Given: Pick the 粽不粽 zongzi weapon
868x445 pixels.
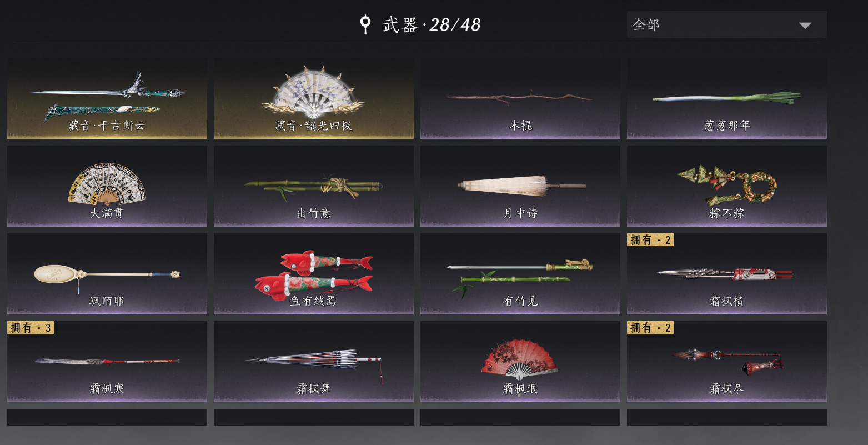Looking at the screenshot, I should [x=727, y=186].
